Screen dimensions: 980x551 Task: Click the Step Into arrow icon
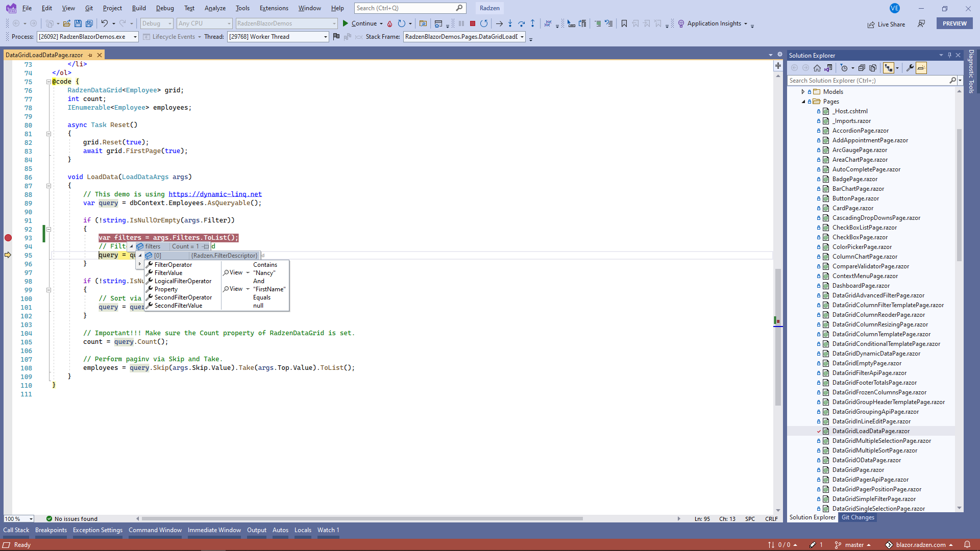[x=510, y=23]
